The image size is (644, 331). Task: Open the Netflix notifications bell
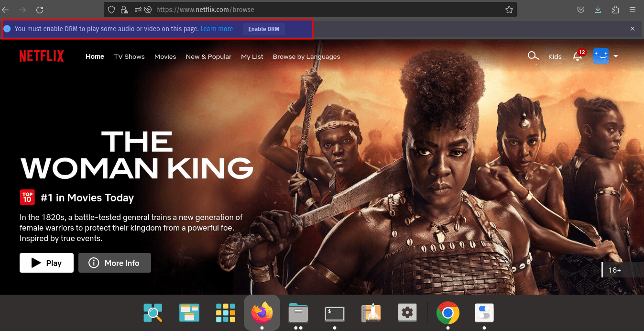pyautogui.click(x=578, y=56)
